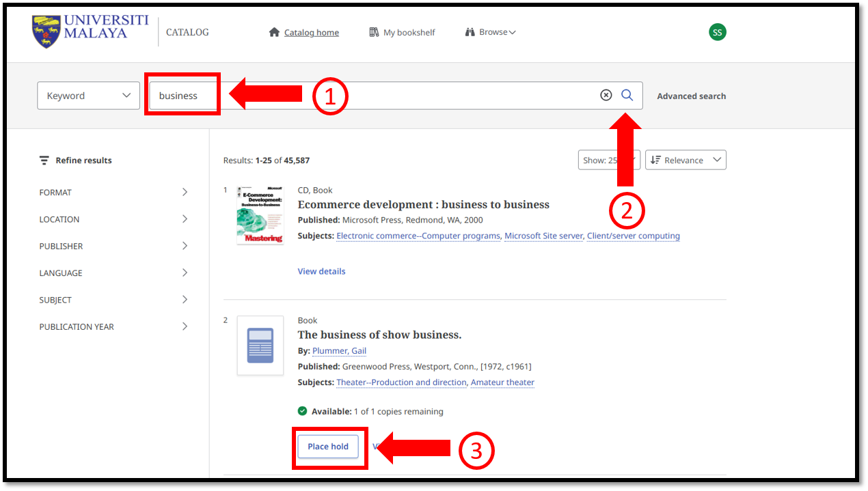Expand the FORMAT filter
Image resolution: width=868 pixels, height=491 pixels.
pyautogui.click(x=113, y=193)
